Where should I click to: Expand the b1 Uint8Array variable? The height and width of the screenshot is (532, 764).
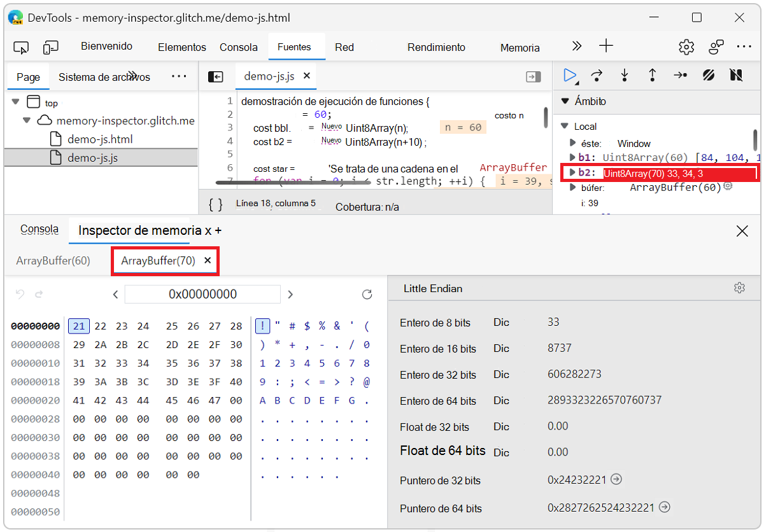point(572,157)
